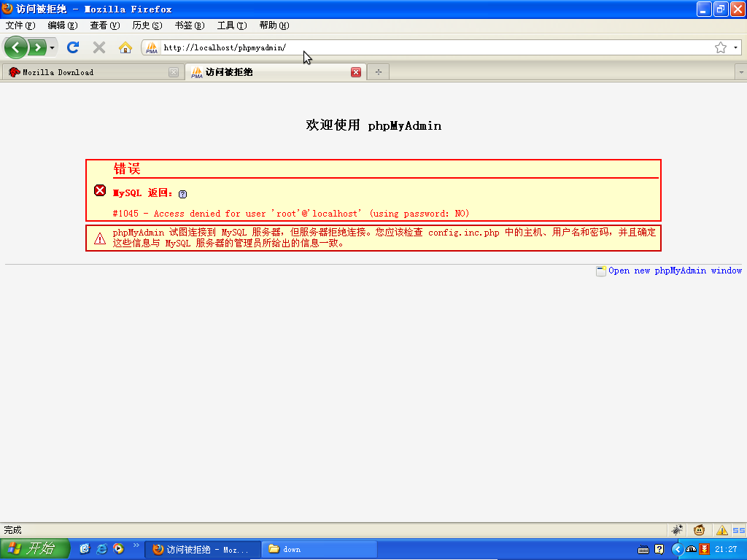Click the 完成 status bar text
747x560 pixels.
pyautogui.click(x=13, y=530)
